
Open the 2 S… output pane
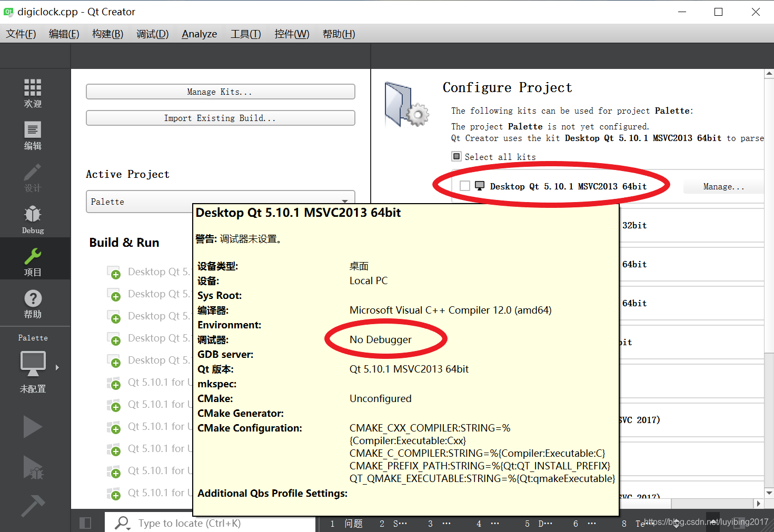click(393, 524)
